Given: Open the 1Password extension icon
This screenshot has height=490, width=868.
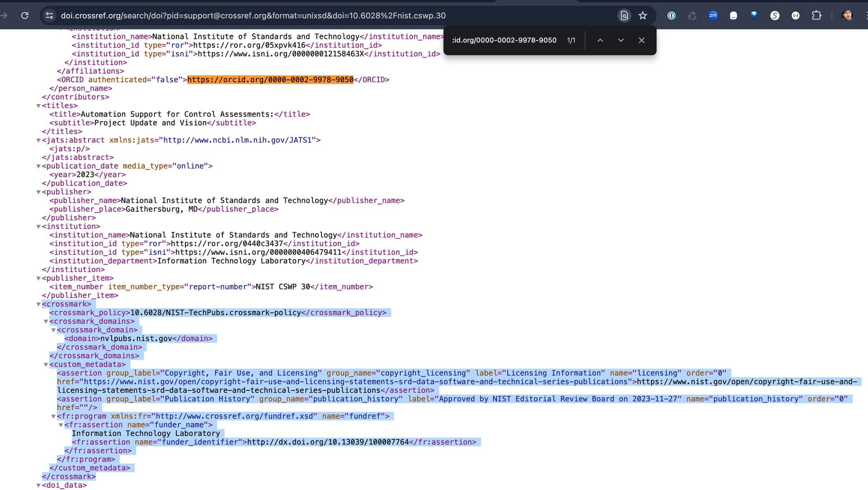Looking at the screenshot, I should click(671, 15).
